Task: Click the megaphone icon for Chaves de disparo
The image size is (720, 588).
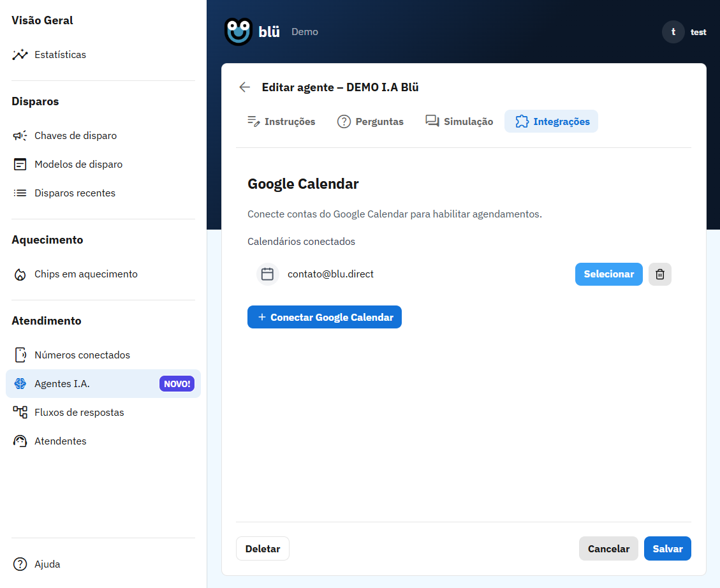Action: click(20, 136)
